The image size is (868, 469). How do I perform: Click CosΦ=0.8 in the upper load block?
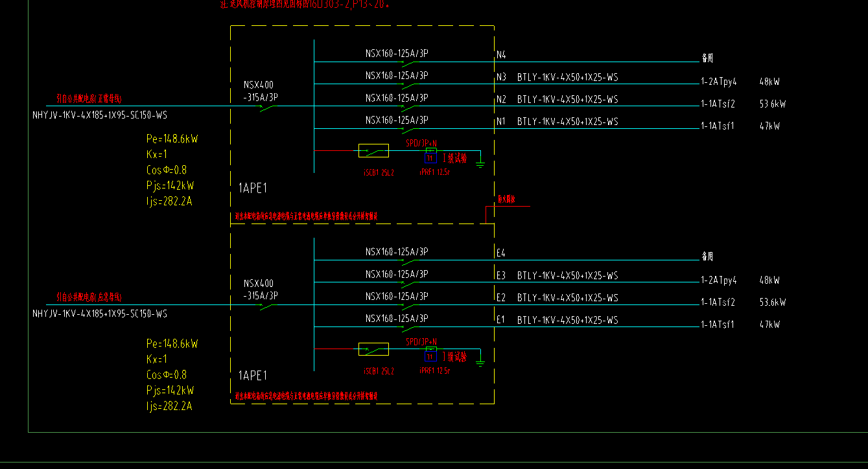coord(167,170)
